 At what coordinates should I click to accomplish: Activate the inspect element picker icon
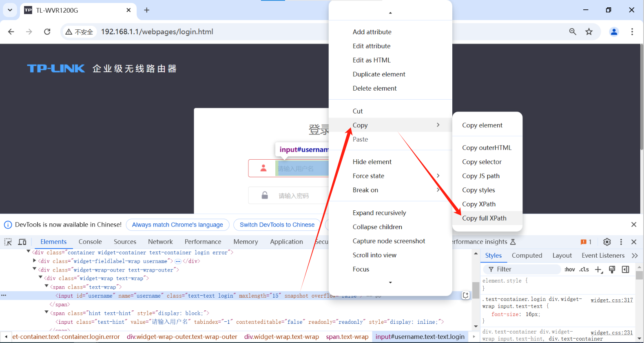point(8,242)
